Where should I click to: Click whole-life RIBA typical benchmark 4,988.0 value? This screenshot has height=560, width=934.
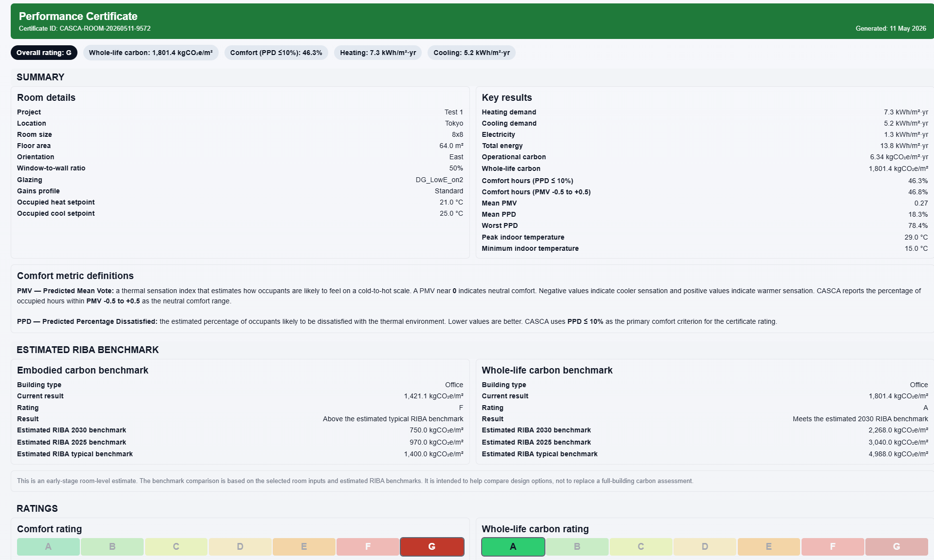click(x=898, y=454)
